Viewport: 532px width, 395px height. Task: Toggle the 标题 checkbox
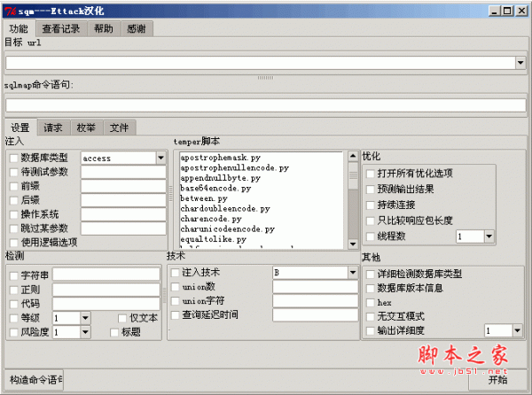pos(114,332)
